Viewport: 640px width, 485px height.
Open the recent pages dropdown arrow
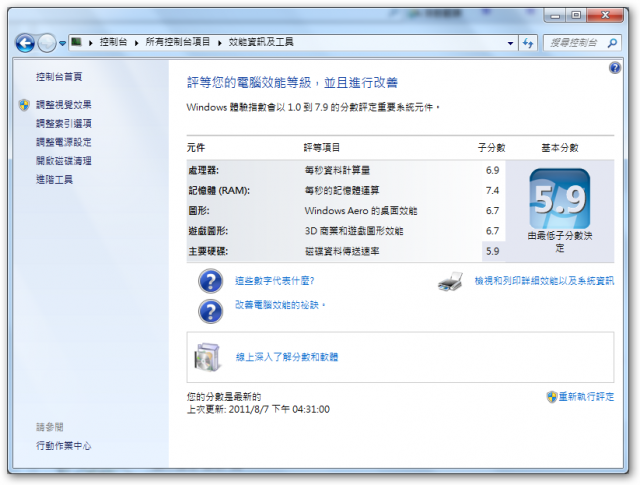tap(62, 43)
